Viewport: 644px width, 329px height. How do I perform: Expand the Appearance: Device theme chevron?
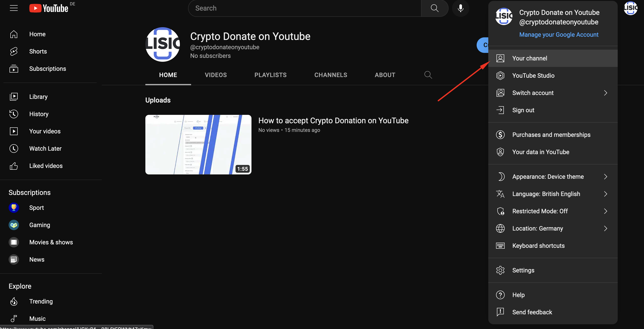[x=605, y=177]
